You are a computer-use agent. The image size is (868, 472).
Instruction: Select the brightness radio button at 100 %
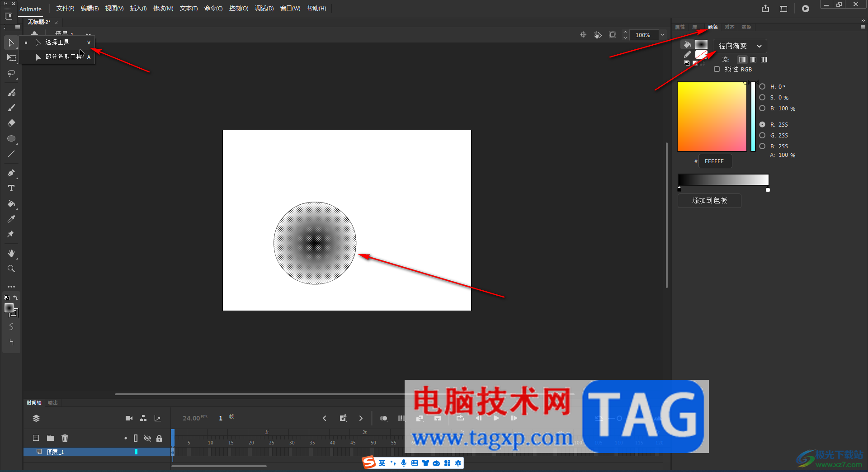tap(762, 108)
